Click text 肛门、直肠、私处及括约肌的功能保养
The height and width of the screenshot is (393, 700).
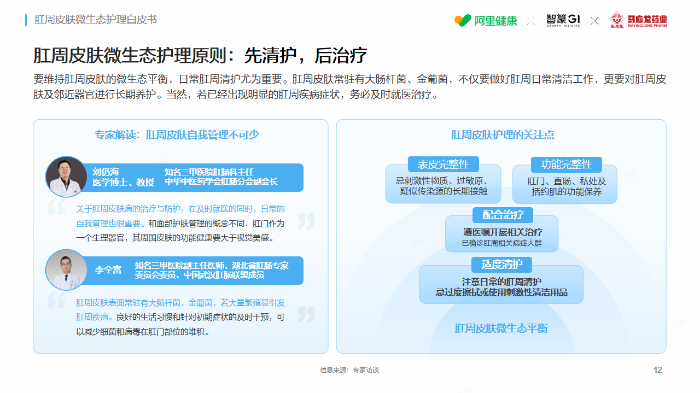(566, 186)
